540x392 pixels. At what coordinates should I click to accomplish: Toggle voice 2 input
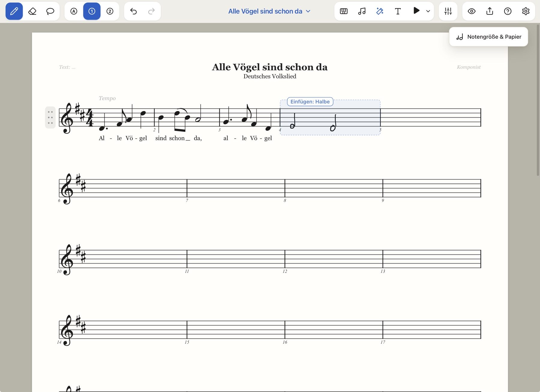click(x=110, y=11)
